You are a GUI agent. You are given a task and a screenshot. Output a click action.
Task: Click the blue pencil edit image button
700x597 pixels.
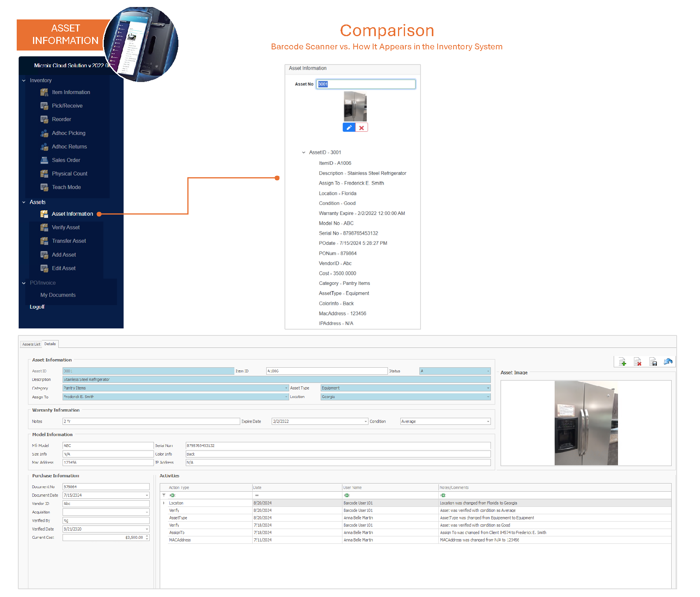coord(349,127)
